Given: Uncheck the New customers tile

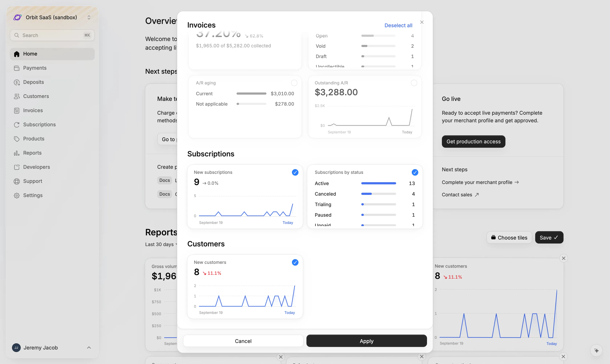Looking at the screenshot, I should [x=295, y=262].
